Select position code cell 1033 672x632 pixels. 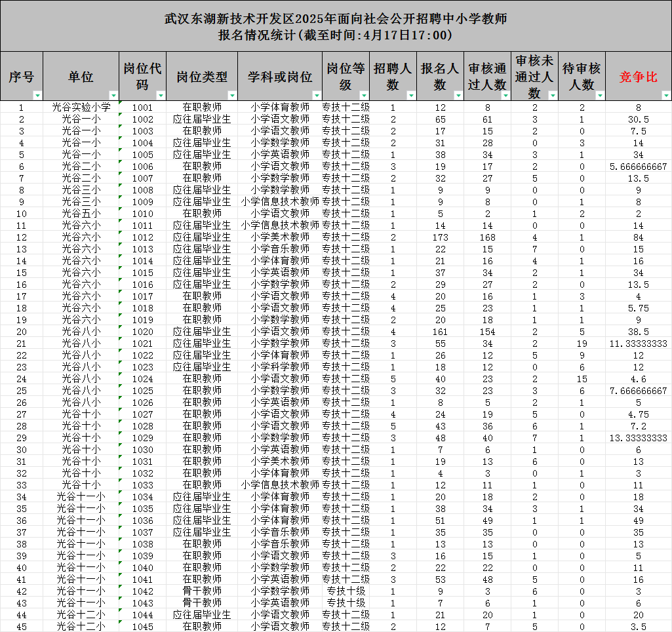click(x=143, y=484)
